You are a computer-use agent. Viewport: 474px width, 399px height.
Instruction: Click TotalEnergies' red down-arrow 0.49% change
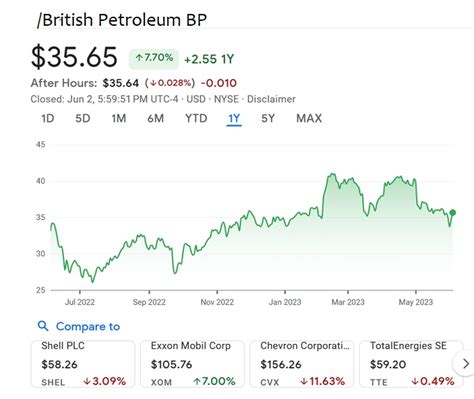[433, 381]
